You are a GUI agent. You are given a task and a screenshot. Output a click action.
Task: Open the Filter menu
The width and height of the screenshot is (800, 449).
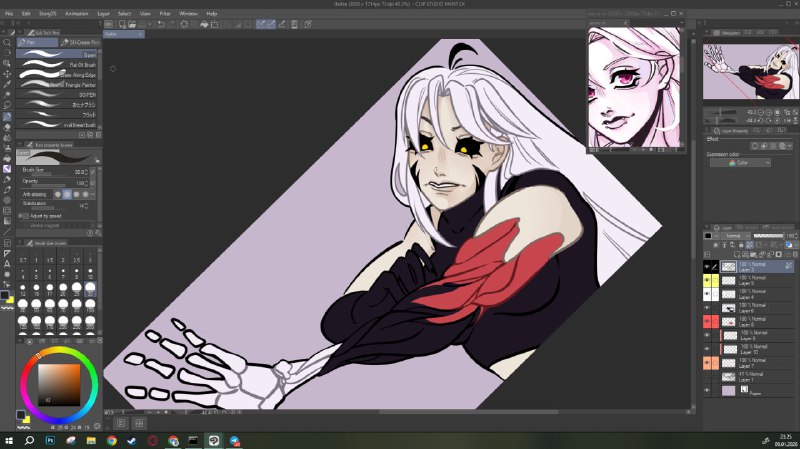pos(165,14)
